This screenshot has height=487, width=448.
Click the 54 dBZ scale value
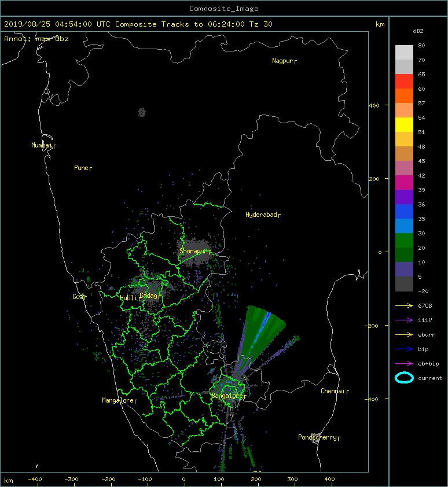pyautogui.click(x=421, y=118)
